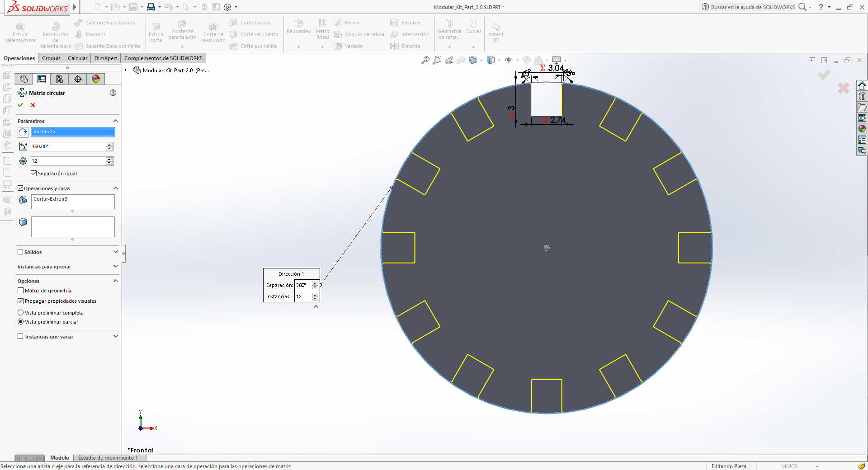This screenshot has width=868, height=470.
Task: Switch to Estudio de movimiento 1 tab
Action: coord(108,458)
